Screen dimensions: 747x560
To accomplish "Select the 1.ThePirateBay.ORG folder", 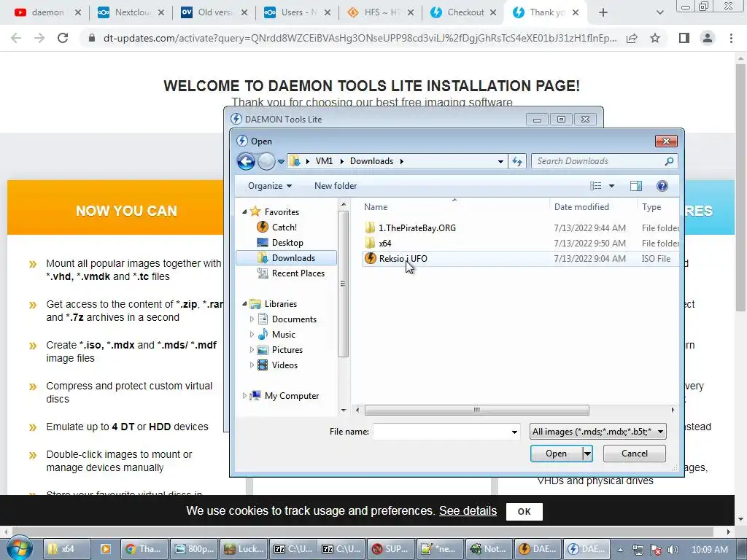I will pos(417,227).
